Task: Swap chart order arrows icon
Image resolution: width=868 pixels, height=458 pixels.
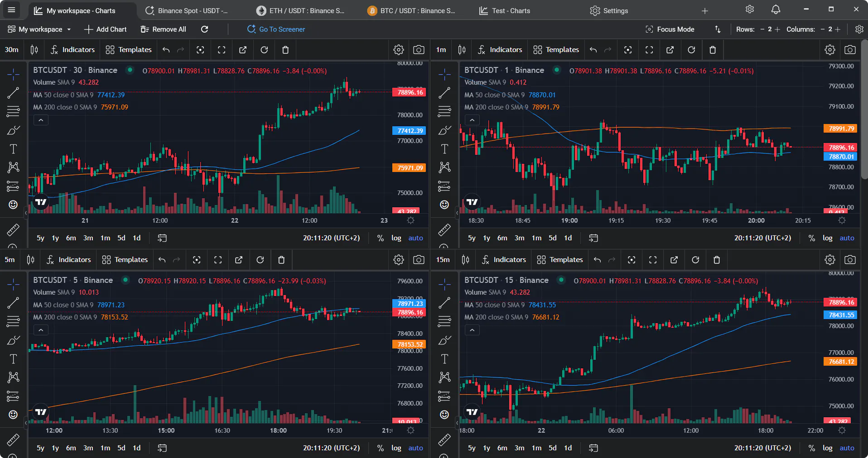Action: [x=718, y=29]
